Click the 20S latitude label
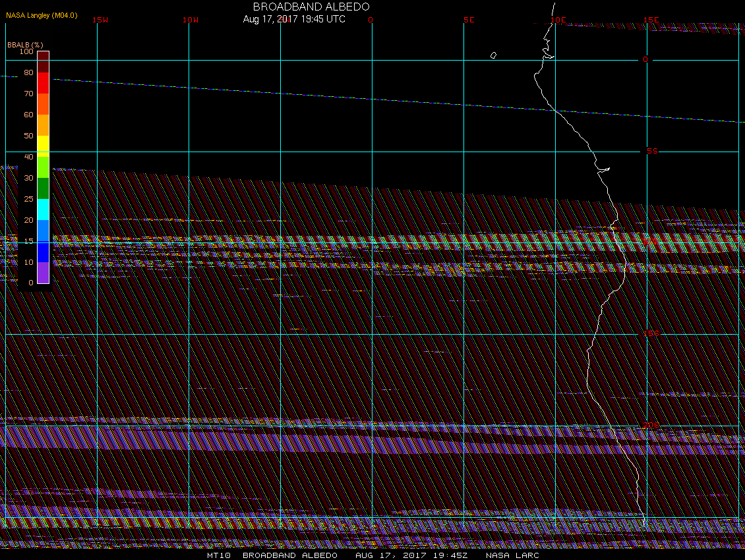This screenshot has height=560, width=745. point(651,425)
